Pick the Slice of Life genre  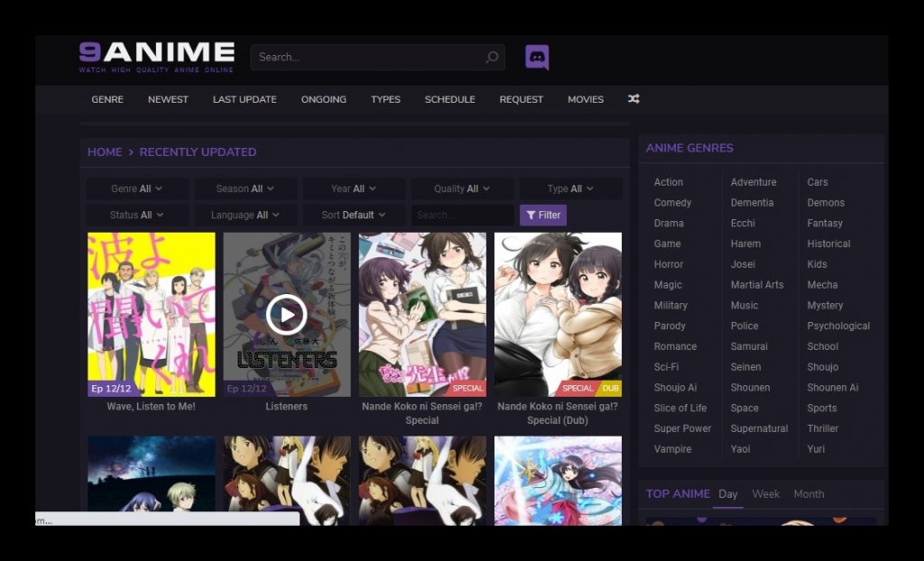[680, 408]
